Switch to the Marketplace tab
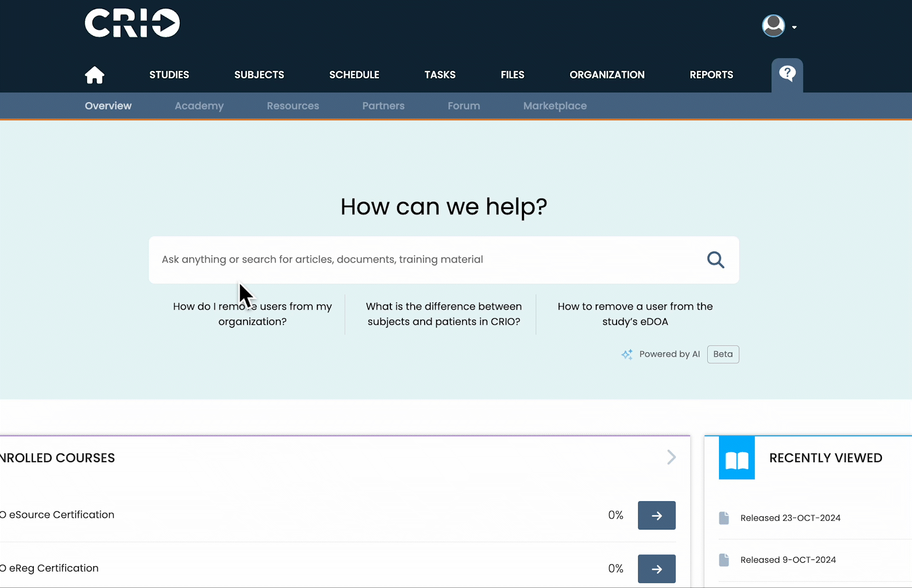Image resolution: width=912 pixels, height=588 pixels. [555, 106]
